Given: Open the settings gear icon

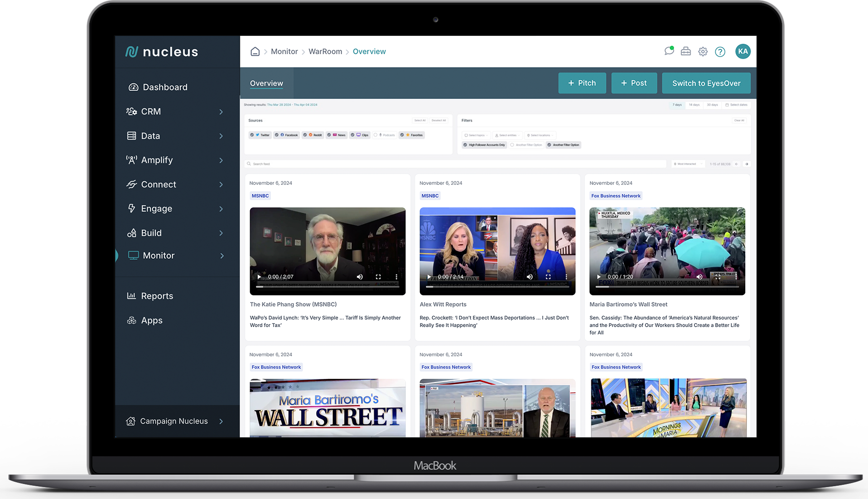Looking at the screenshot, I should (x=703, y=51).
